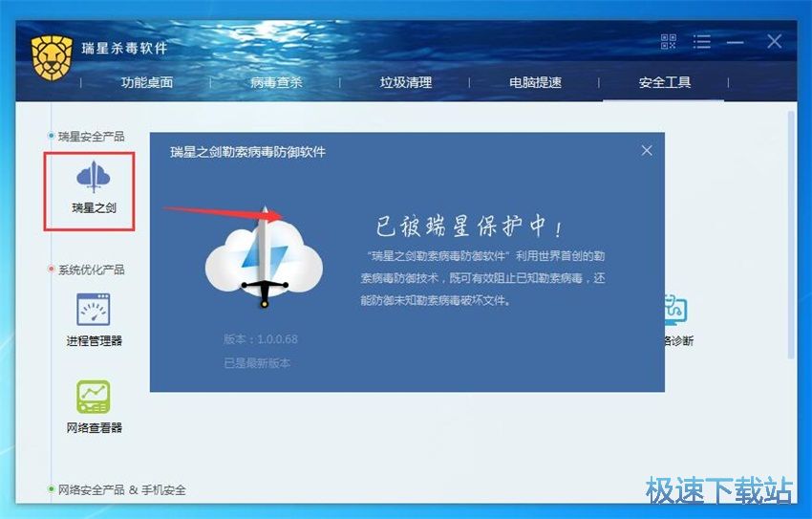Open the 网络查看器 network viewer icon
Screen dimensions: 812x519
coord(94,397)
